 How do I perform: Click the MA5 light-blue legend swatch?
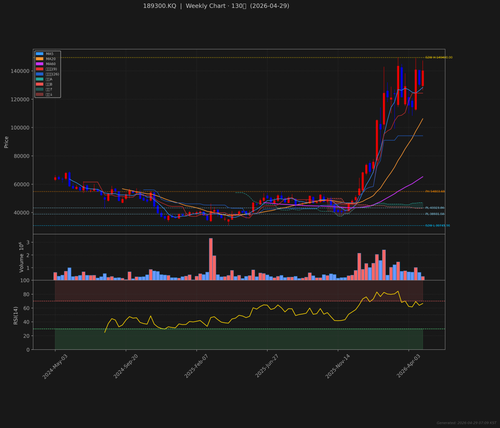(x=40, y=54)
